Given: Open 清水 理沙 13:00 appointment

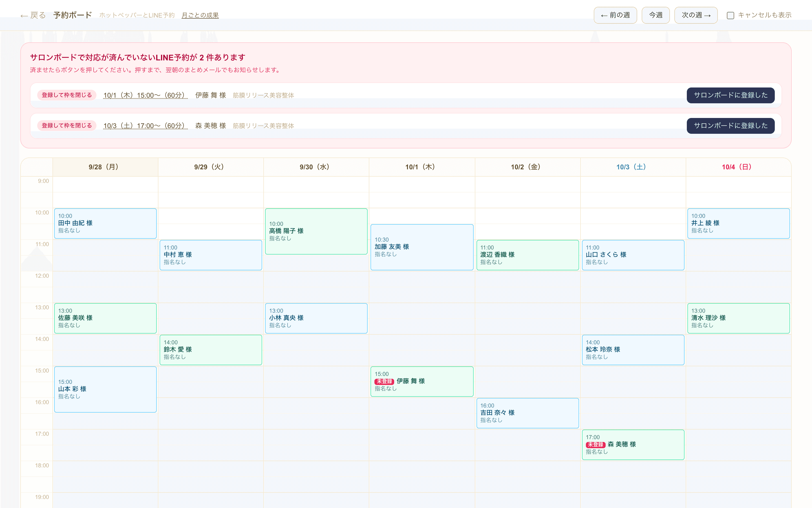Looking at the screenshot, I should [738, 318].
